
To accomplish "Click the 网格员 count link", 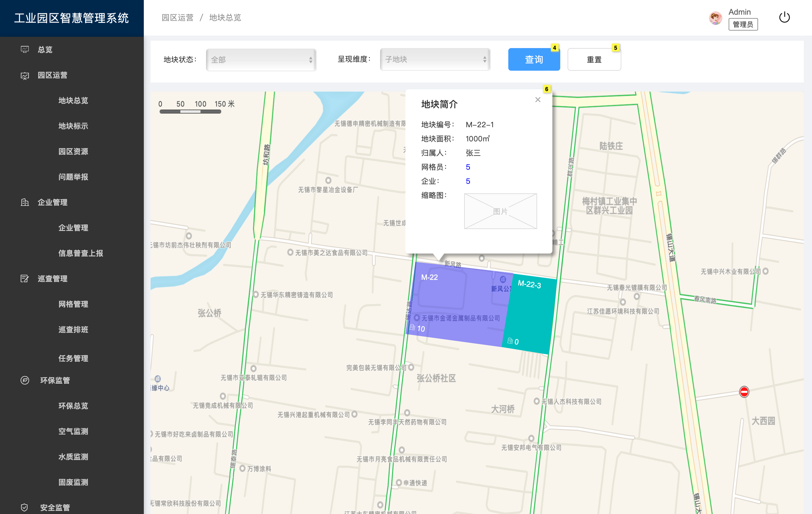I will (468, 167).
